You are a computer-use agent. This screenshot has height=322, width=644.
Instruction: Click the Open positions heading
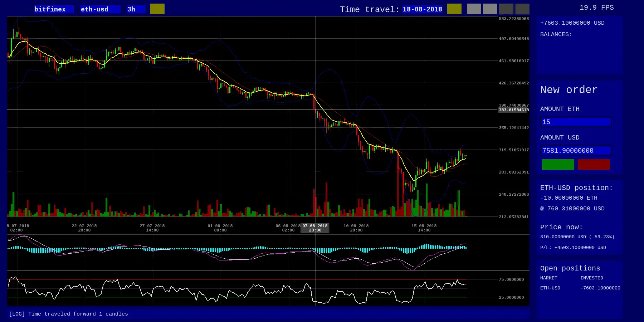point(570,268)
